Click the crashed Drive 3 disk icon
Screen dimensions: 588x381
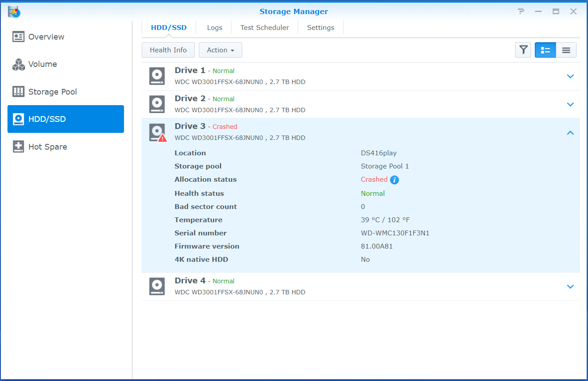(x=157, y=132)
